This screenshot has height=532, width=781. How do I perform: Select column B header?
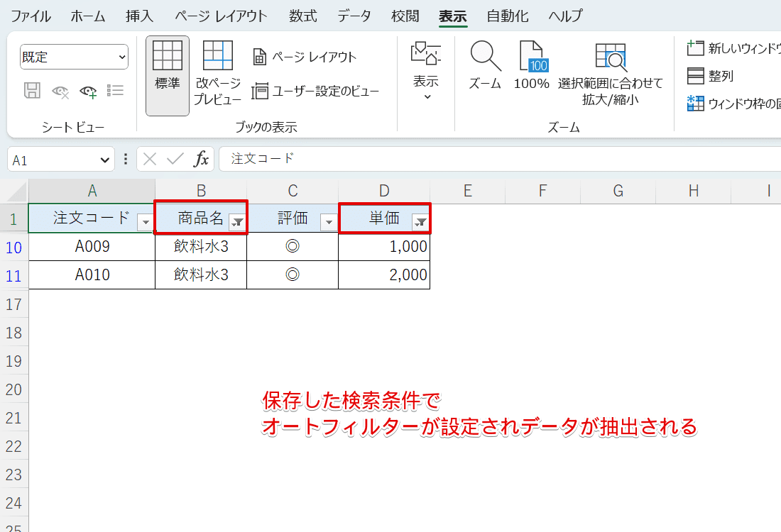click(x=201, y=191)
